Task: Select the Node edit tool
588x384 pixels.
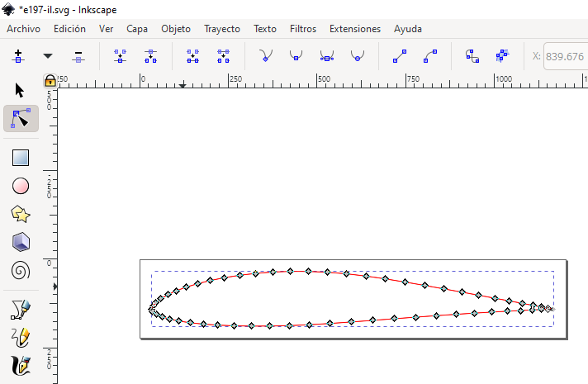Action: 21,119
